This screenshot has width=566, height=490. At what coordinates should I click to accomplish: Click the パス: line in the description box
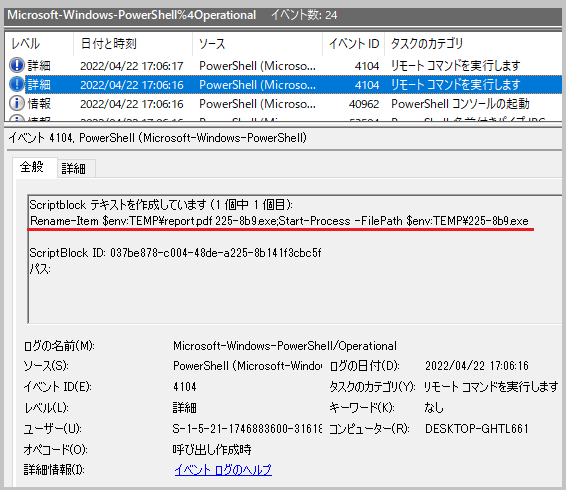[40, 269]
